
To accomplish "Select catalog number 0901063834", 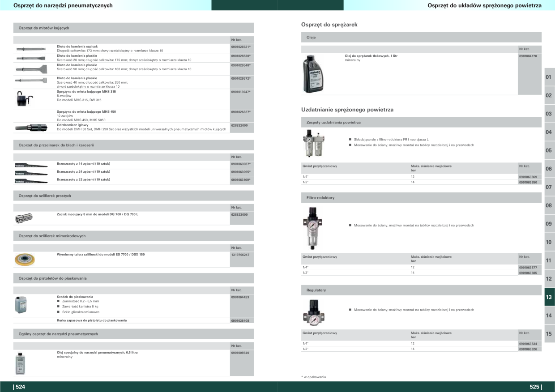I will 528,344.
